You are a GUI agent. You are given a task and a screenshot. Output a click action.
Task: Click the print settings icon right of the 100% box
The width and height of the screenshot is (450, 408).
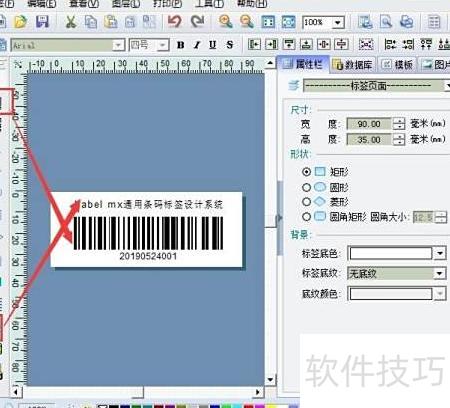[365, 22]
